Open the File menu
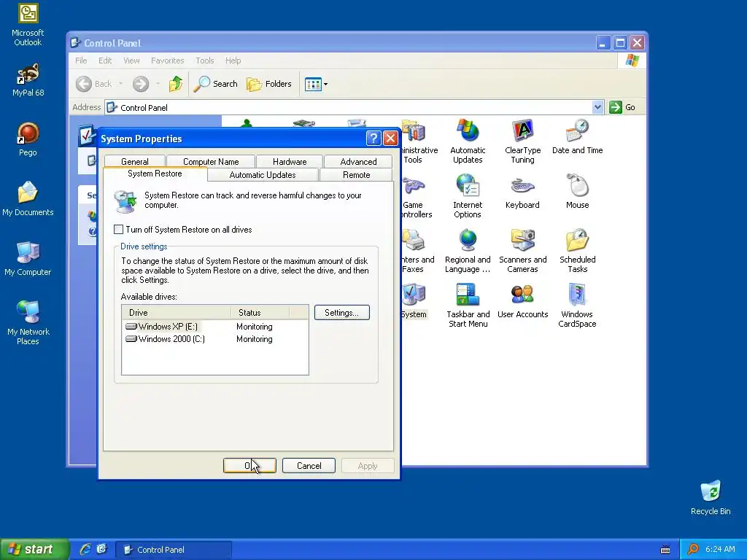The height and width of the screenshot is (560, 747). pos(81,61)
